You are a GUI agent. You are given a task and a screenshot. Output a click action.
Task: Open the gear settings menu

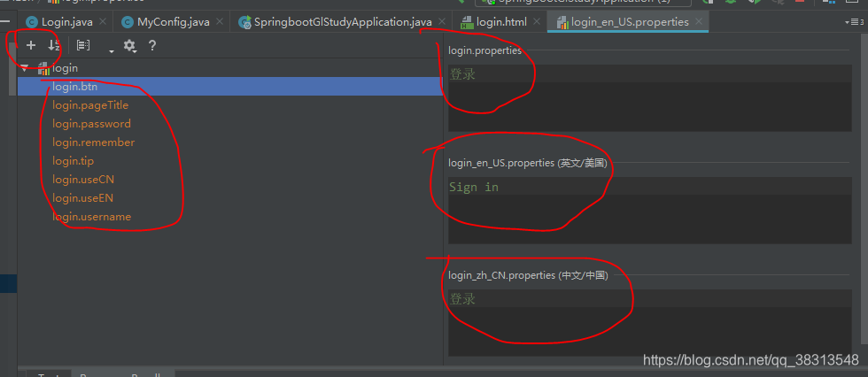pyautogui.click(x=129, y=45)
